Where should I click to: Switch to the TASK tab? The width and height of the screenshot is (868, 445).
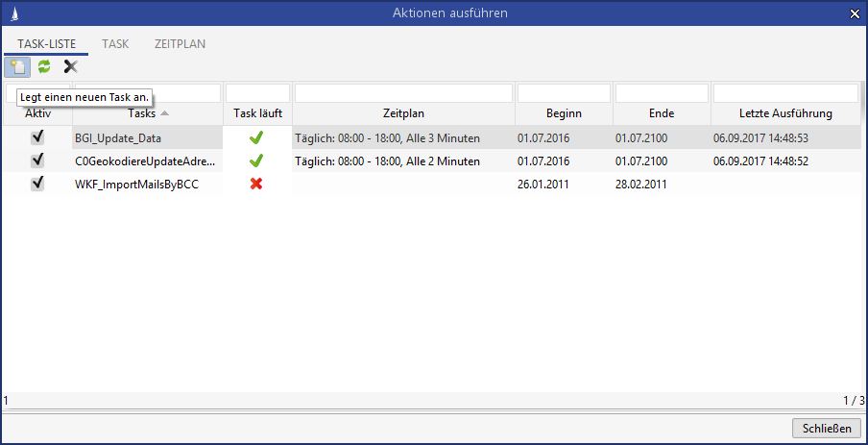[x=115, y=44]
